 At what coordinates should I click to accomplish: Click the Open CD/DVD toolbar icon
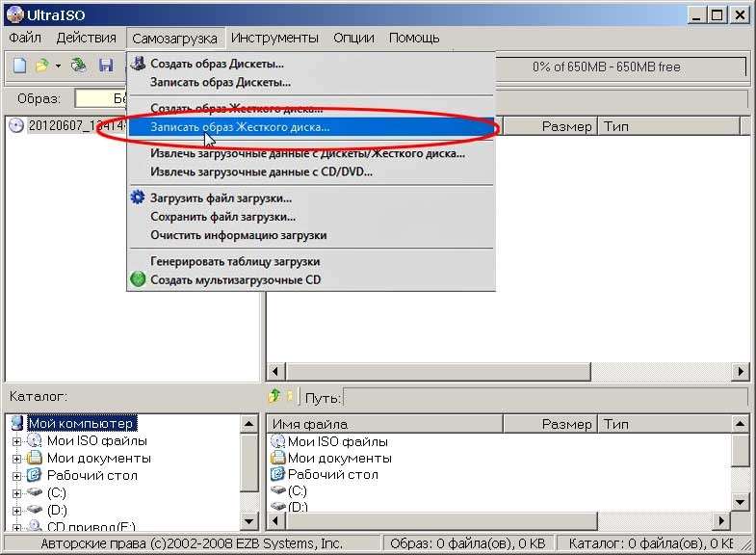78,66
